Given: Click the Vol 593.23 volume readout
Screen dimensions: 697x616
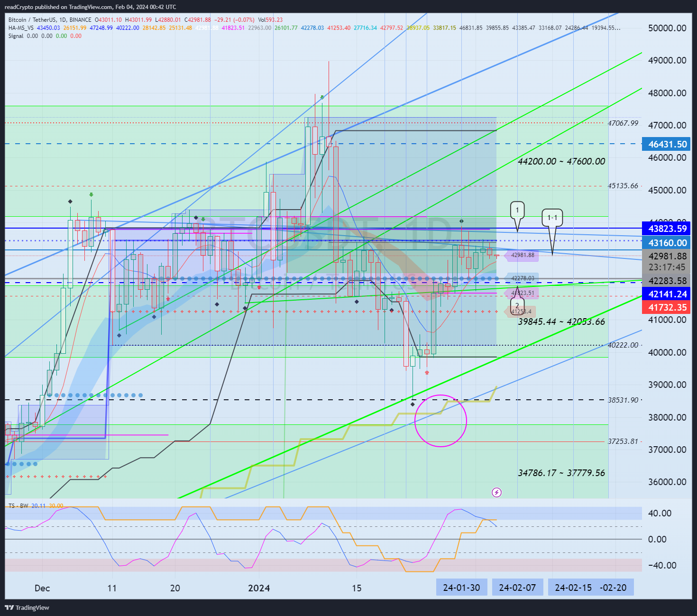Looking at the screenshot, I should 270,20.
